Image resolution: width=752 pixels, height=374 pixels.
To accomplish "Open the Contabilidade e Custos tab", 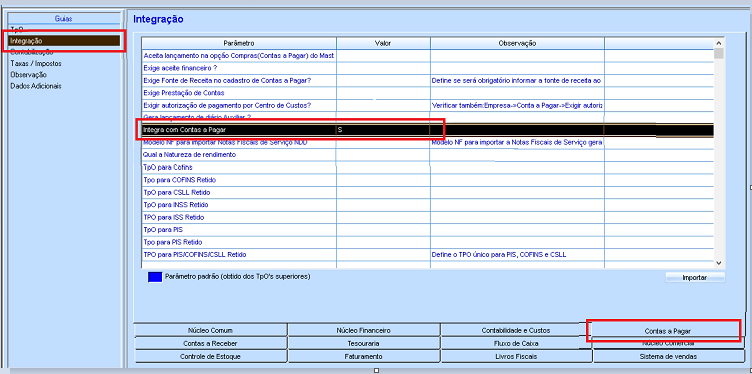I will (516, 330).
